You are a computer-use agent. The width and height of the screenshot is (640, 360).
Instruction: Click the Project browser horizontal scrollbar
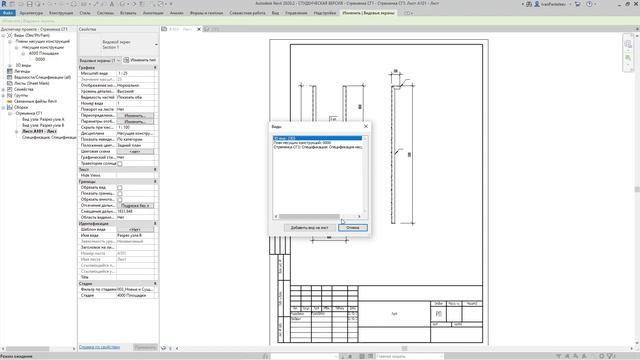pos(27,349)
